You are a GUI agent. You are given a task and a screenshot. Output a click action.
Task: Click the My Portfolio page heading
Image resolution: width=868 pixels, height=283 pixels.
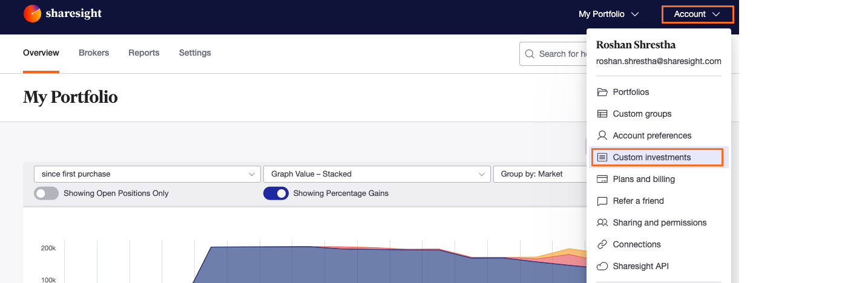tap(70, 97)
